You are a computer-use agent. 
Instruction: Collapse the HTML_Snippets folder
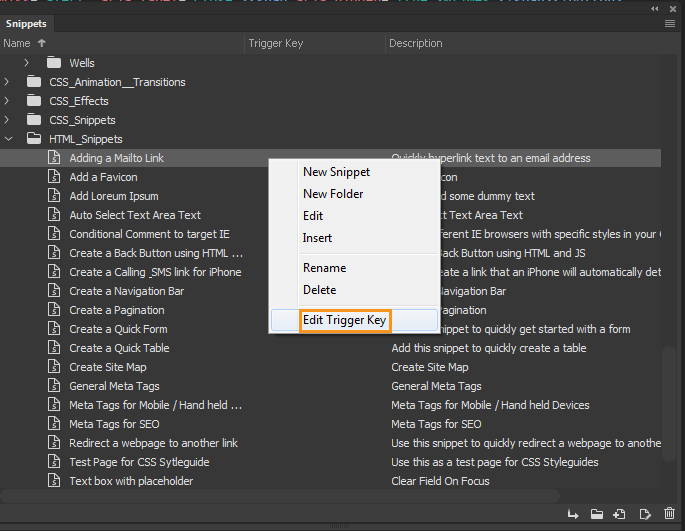click(8, 139)
